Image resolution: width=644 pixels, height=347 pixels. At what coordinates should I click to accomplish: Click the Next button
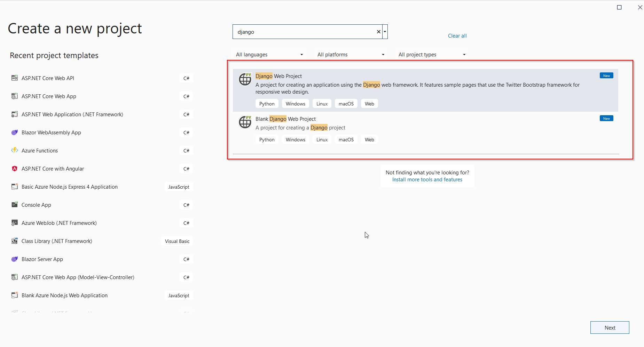610,328
